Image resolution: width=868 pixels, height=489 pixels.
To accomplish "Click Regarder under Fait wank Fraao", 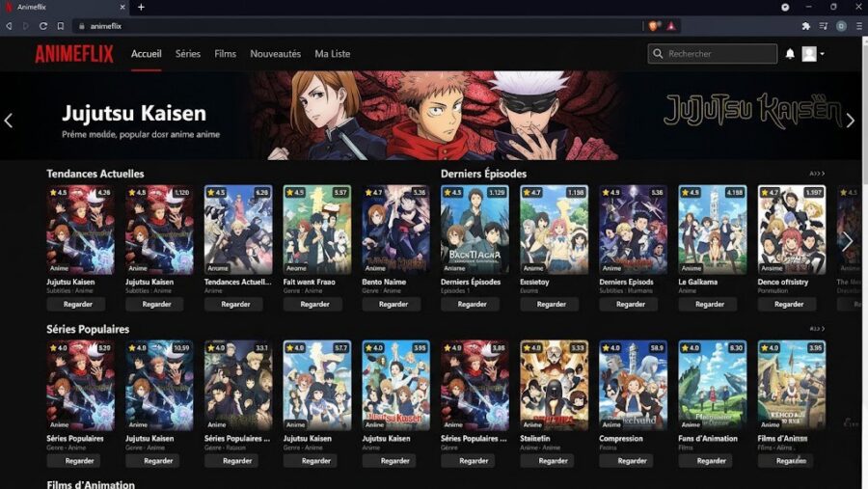I will click(x=314, y=304).
